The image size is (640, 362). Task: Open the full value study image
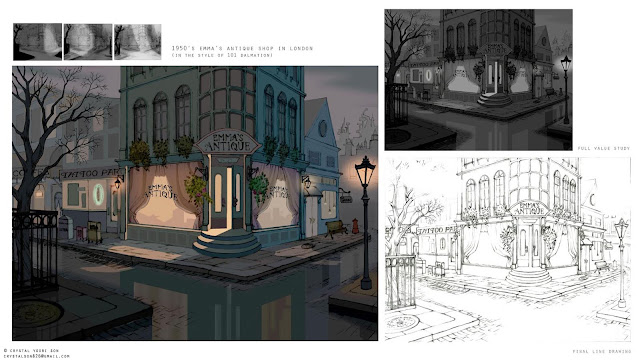(x=478, y=80)
